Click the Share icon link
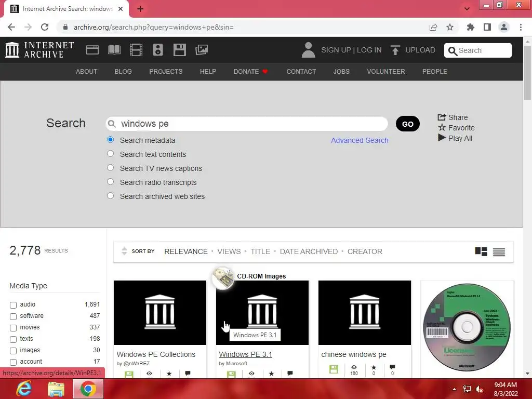The height and width of the screenshot is (399, 532). pos(453,117)
